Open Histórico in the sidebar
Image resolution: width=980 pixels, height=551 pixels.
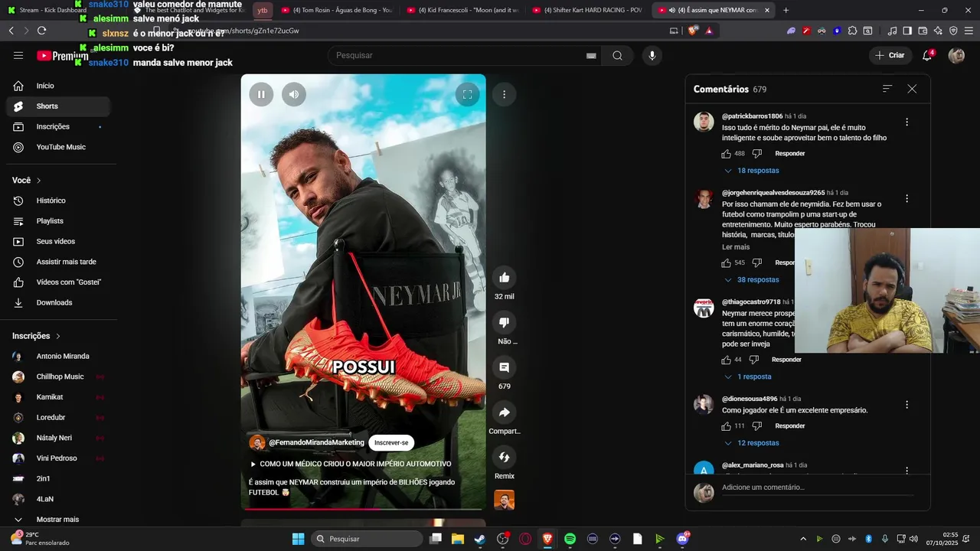57,201
